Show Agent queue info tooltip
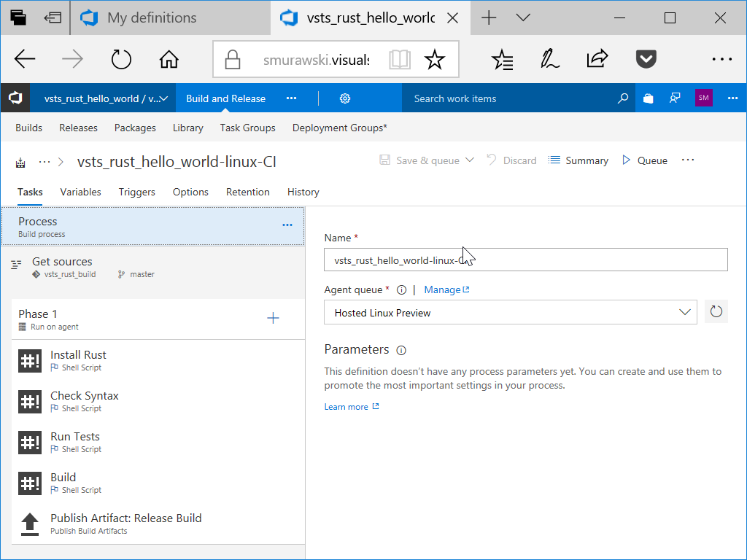The image size is (747, 560). (402, 290)
